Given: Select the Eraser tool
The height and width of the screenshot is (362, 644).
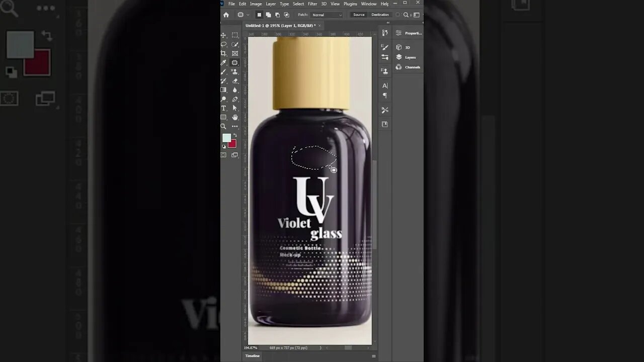Looking at the screenshot, I should click(235, 80).
